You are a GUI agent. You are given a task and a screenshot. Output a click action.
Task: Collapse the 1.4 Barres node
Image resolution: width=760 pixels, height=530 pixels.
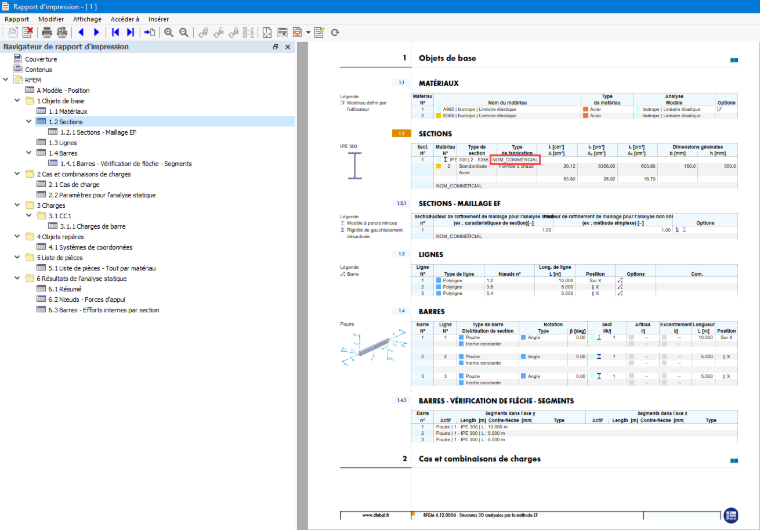(x=29, y=153)
